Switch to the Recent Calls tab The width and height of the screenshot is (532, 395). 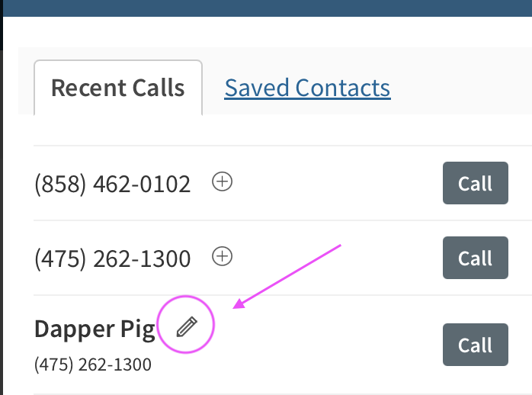[117, 88]
